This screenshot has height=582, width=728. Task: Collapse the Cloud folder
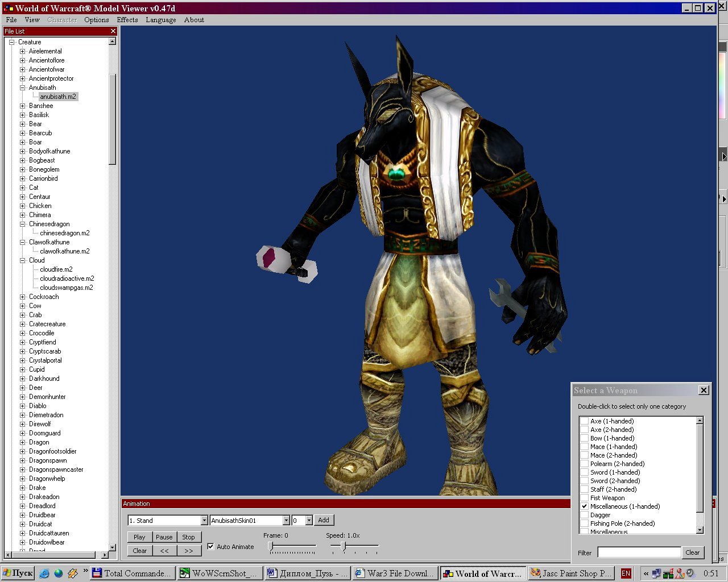(x=23, y=260)
